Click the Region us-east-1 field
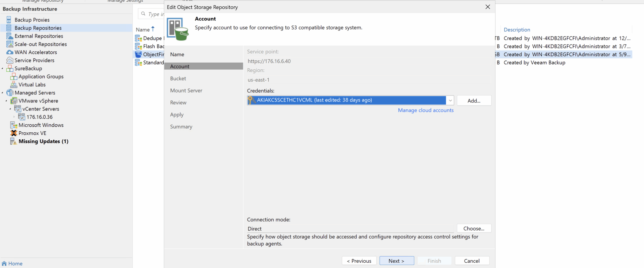Image resolution: width=644 pixels, height=268 pixels. [369, 80]
